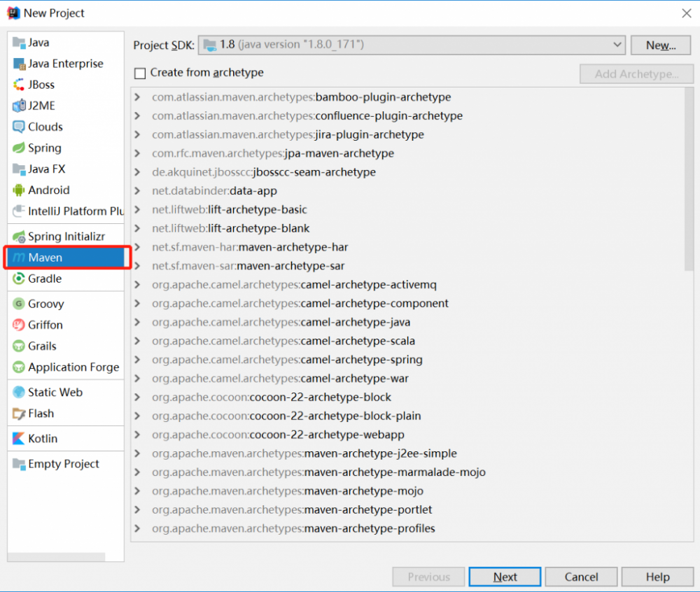Select the Gradle project type
700x592 pixels.
[46, 279]
